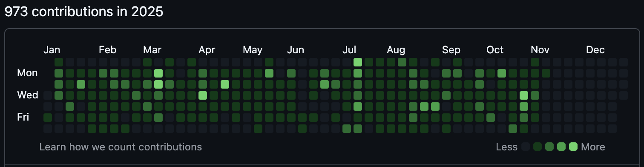Click the brightest legend swatch beside More
This screenshot has height=167, width=644.
coord(573,147)
